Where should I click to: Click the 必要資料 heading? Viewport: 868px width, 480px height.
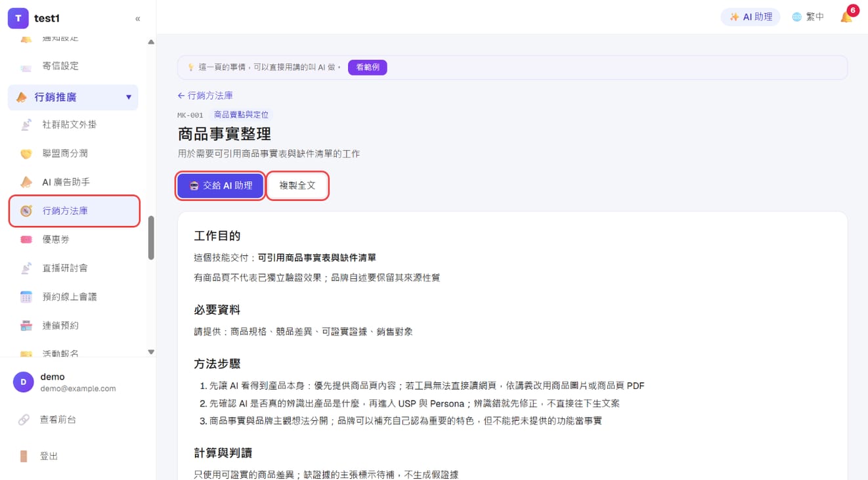[217, 310]
